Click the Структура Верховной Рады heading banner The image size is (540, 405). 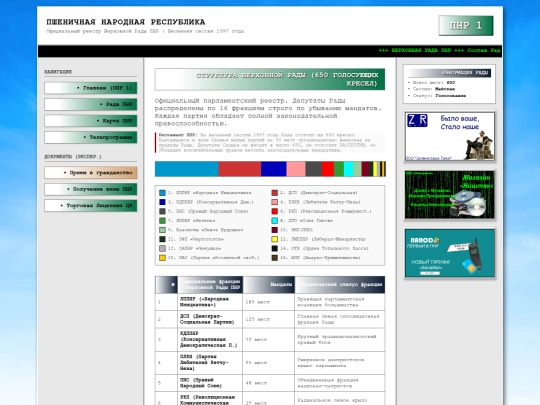pos(270,79)
